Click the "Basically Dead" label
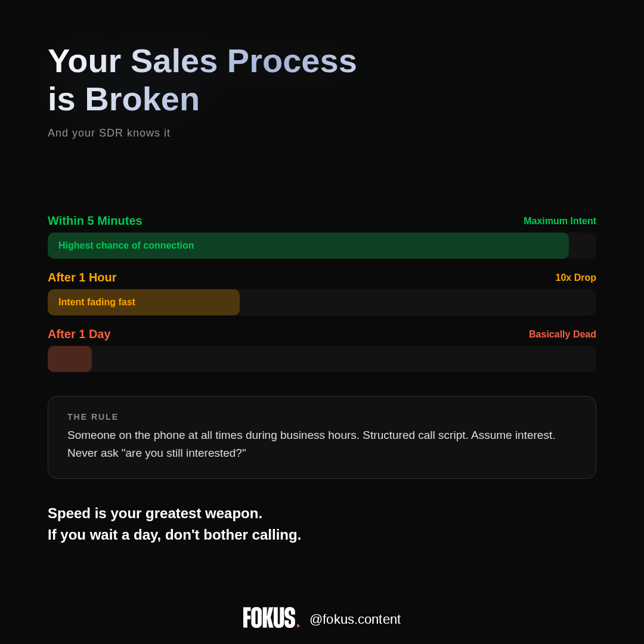Viewport: 644px width, 644px height. tap(562, 335)
